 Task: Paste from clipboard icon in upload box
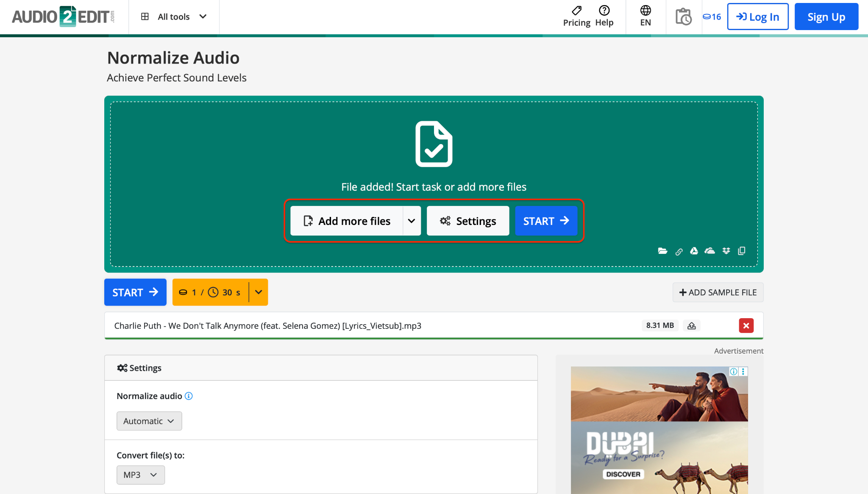pos(742,251)
